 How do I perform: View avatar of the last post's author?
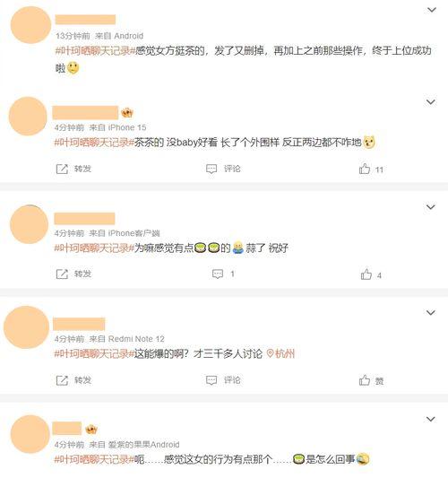(x=30, y=434)
